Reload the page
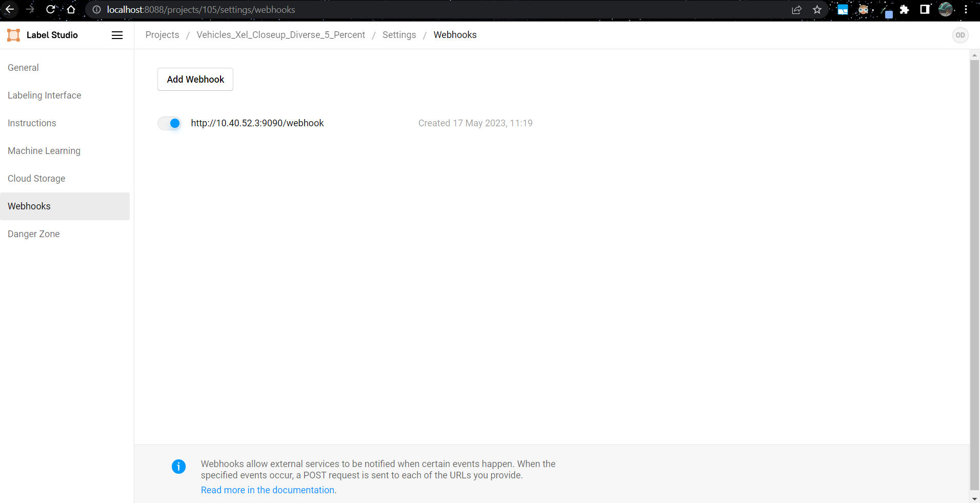 coord(50,9)
